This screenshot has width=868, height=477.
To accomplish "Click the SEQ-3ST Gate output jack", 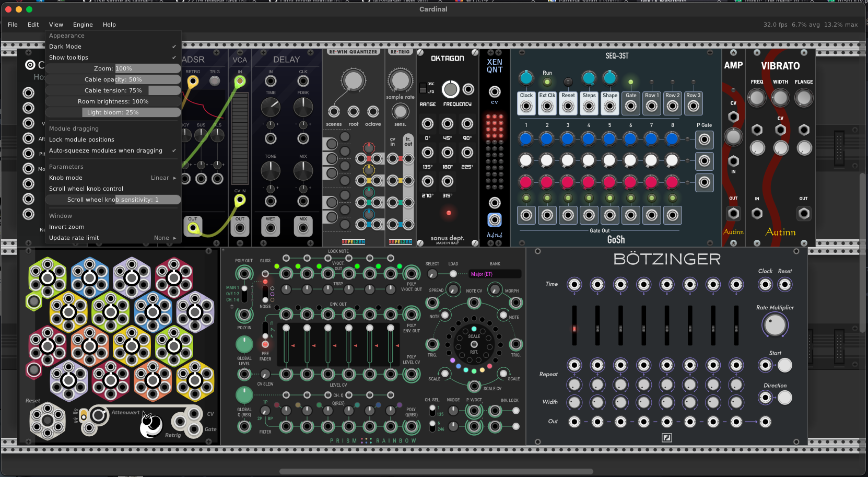I will point(631,107).
